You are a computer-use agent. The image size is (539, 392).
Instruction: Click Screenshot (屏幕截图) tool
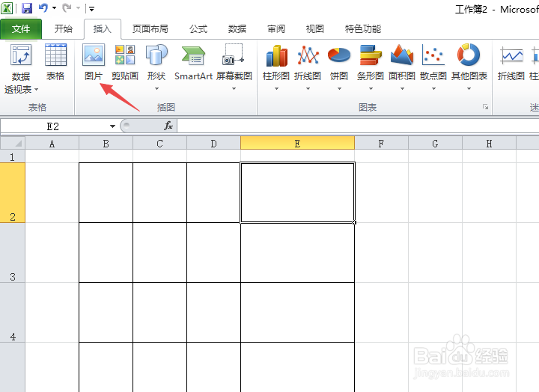(234, 63)
